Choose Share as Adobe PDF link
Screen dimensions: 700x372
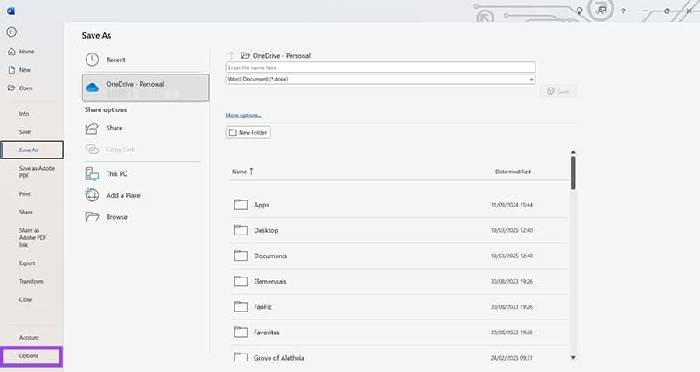[x=32, y=238]
